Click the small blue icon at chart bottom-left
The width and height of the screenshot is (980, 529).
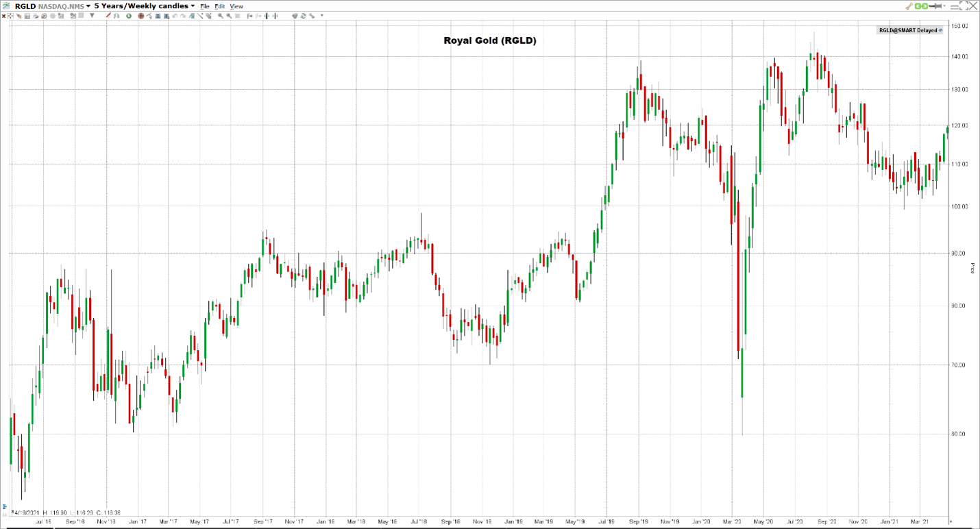click(x=5, y=507)
